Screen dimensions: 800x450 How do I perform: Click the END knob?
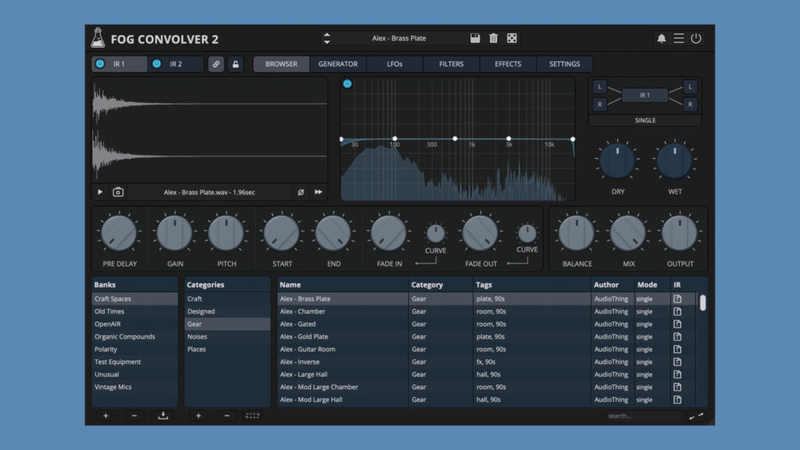click(333, 233)
